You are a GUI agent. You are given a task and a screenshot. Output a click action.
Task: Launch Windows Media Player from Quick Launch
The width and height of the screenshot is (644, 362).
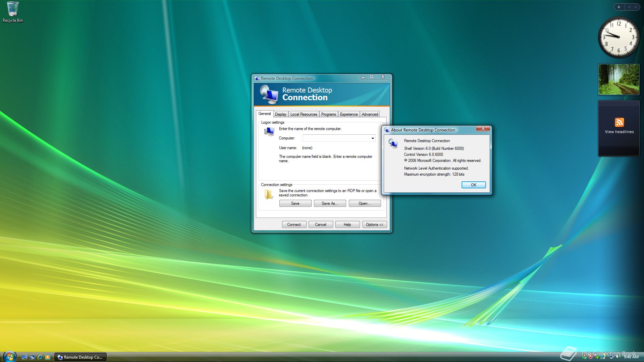(48, 357)
